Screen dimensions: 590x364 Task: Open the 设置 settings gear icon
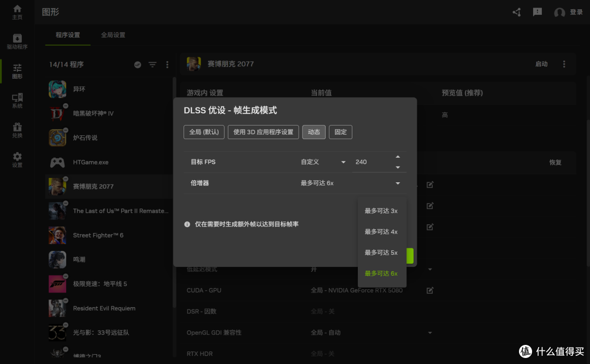pyautogui.click(x=17, y=159)
